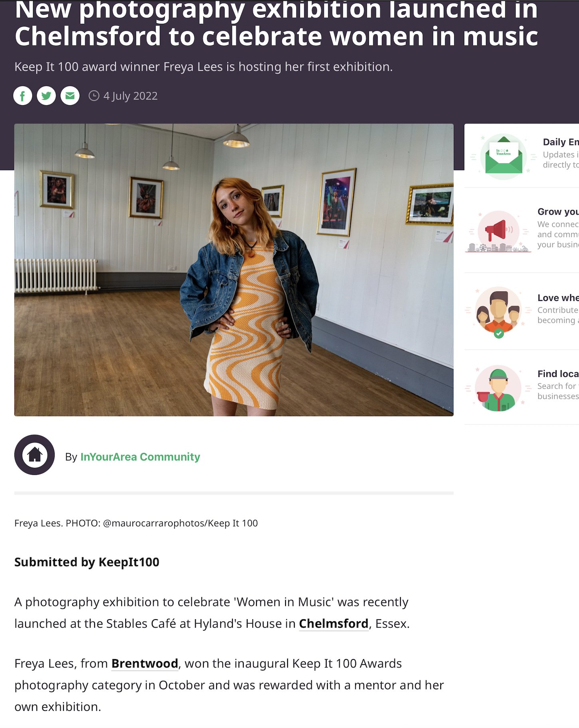Share the article on Facebook
579x728 pixels.
point(23,96)
